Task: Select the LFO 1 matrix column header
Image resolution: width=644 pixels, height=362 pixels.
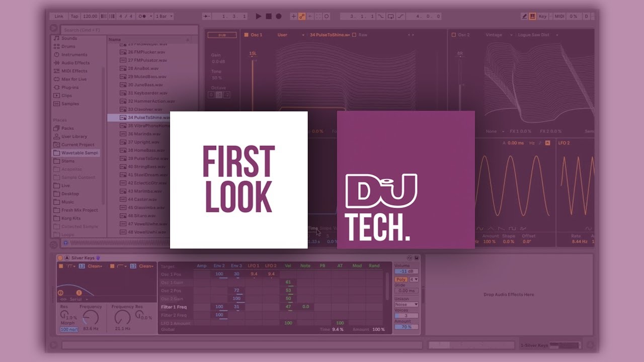Action: pyautogui.click(x=254, y=265)
